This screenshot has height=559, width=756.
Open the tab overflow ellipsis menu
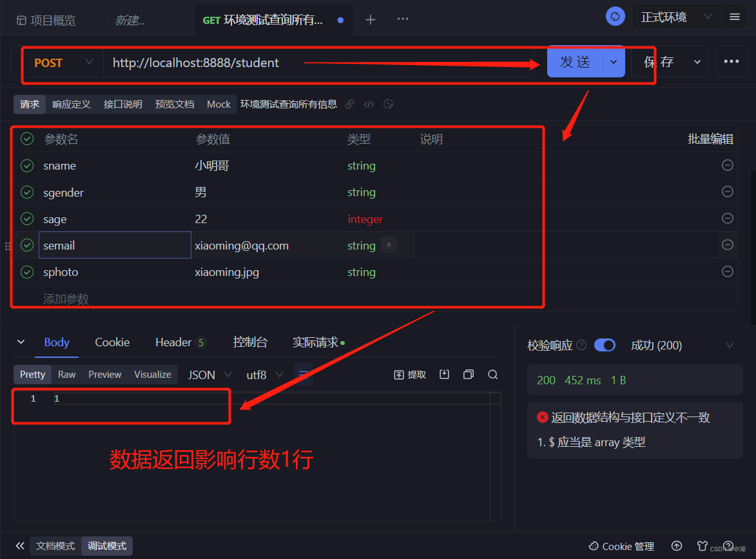point(403,19)
